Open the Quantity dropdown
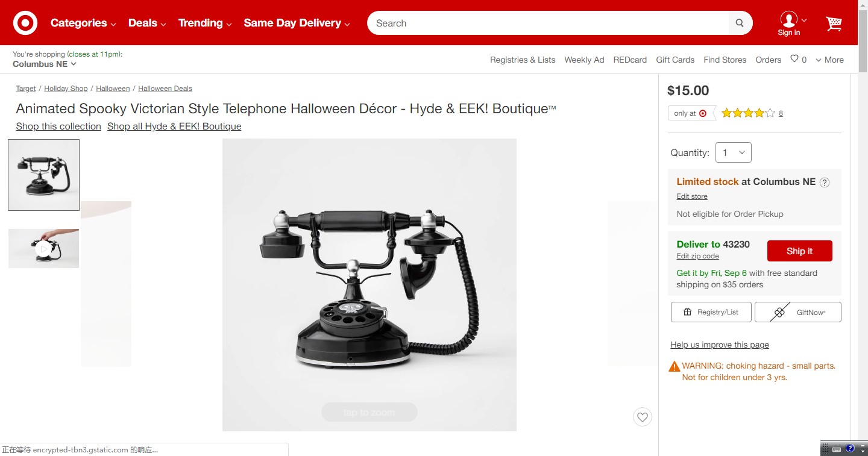The height and width of the screenshot is (456, 868). click(x=734, y=152)
